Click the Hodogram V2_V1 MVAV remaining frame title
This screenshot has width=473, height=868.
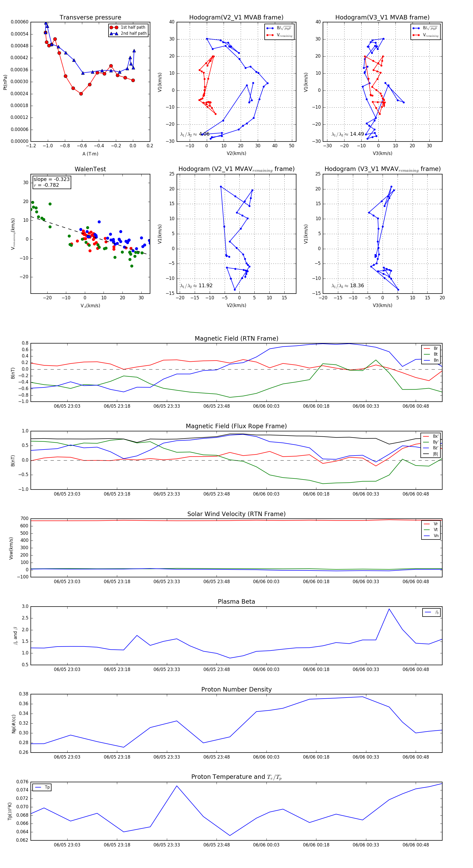pyautogui.click(x=236, y=169)
